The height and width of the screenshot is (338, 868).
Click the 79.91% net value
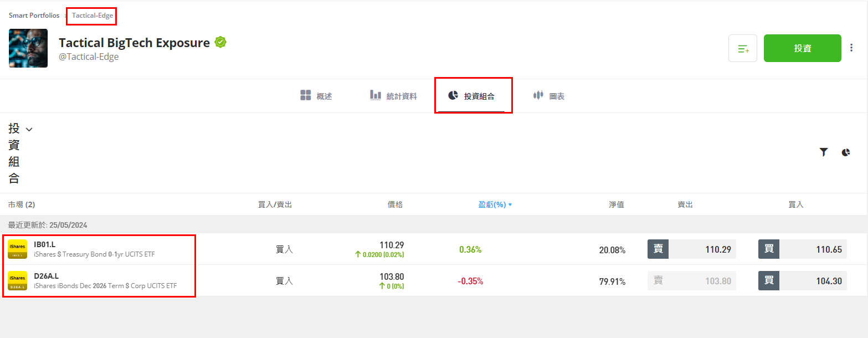(612, 281)
